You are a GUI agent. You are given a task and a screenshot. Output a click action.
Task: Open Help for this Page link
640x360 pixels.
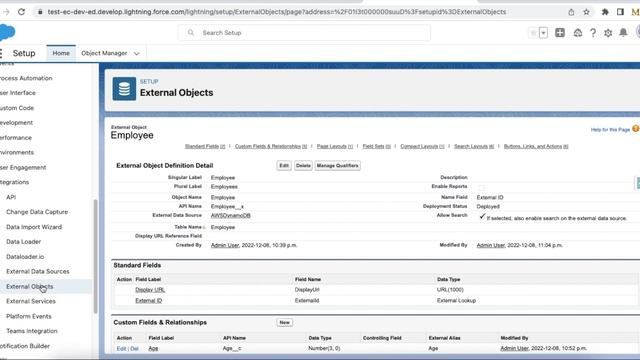610,130
